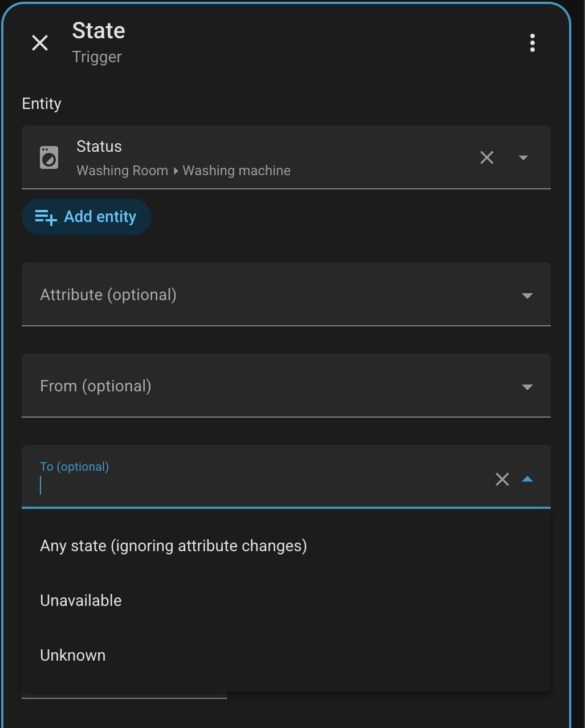This screenshot has width=585, height=728.
Task: Open the From dropdown arrow
Action: click(x=527, y=387)
